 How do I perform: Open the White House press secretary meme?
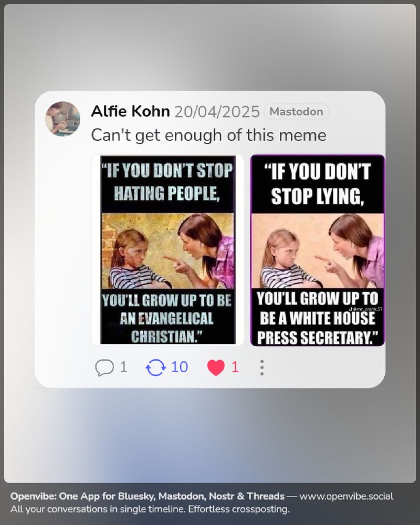318,250
